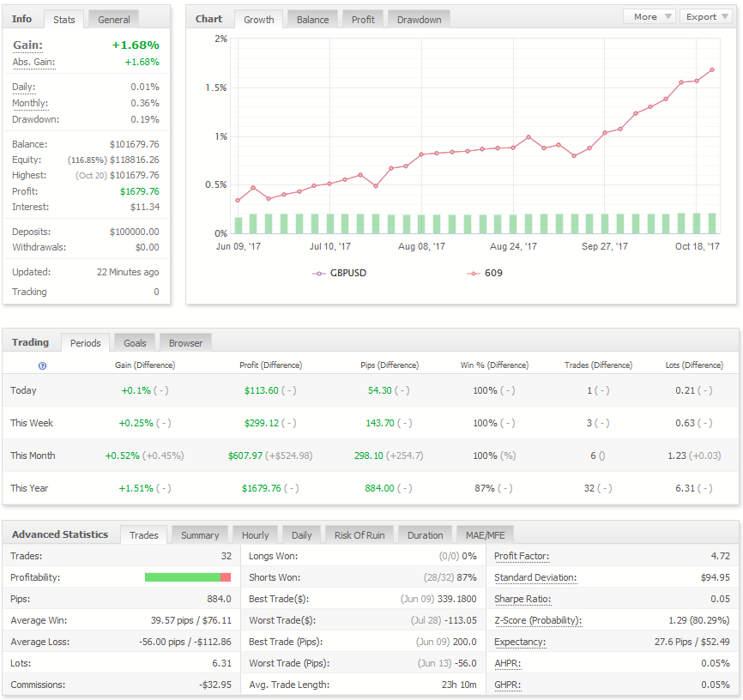Click the Pips (Difference) column header
This screenshot has height=700, width=743.
[390, 365]
